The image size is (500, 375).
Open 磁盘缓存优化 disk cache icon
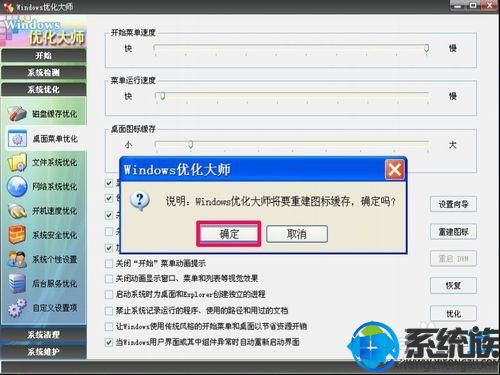click(x=17, y=114)
